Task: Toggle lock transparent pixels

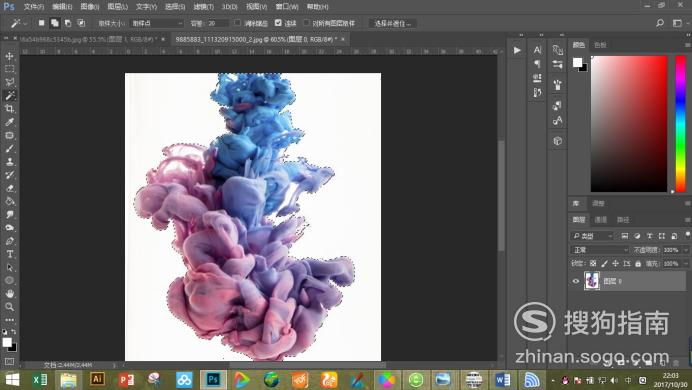Action: [x=593, y=263]
